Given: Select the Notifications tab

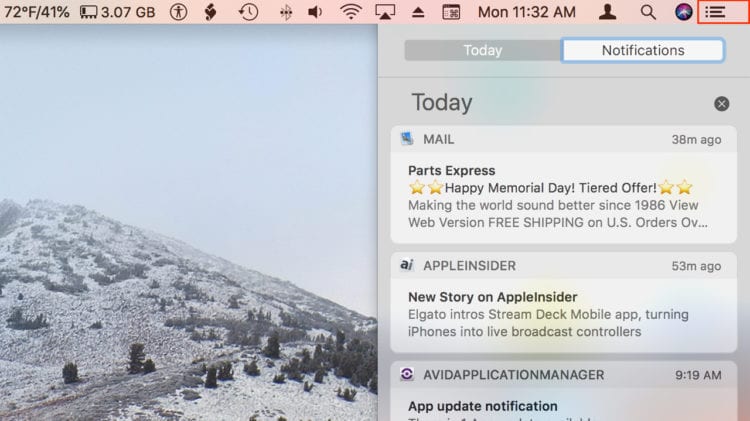Looking at the screenshot, I should (x=643, y=50).
